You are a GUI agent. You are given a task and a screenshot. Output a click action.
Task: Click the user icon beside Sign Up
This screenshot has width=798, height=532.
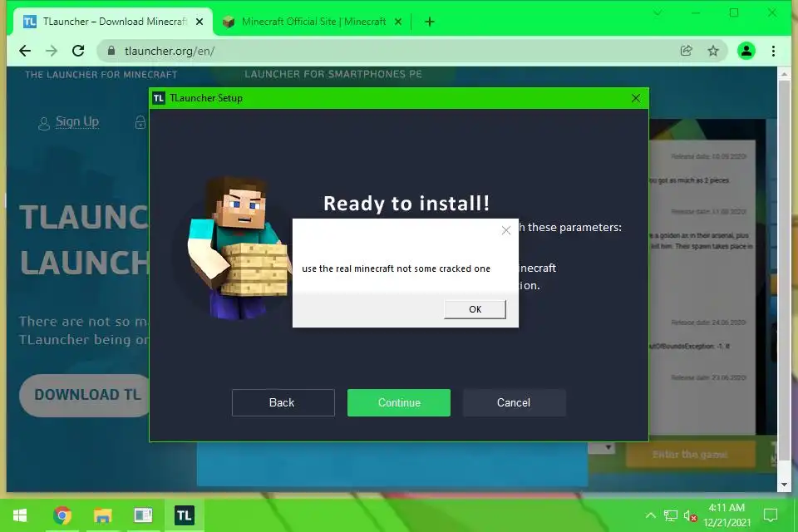point(44,123)
